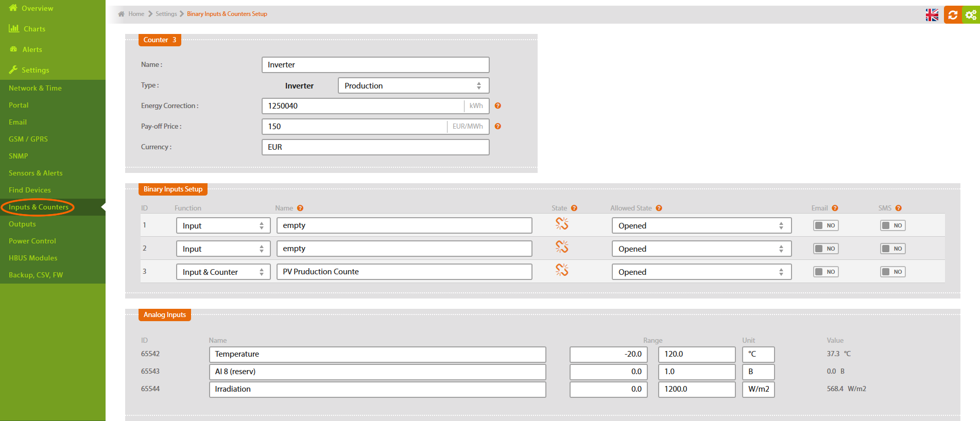The height and width of the screenshot is (421, 980).
Task: Click the UK flag language icon
Action: click(932, 15)
